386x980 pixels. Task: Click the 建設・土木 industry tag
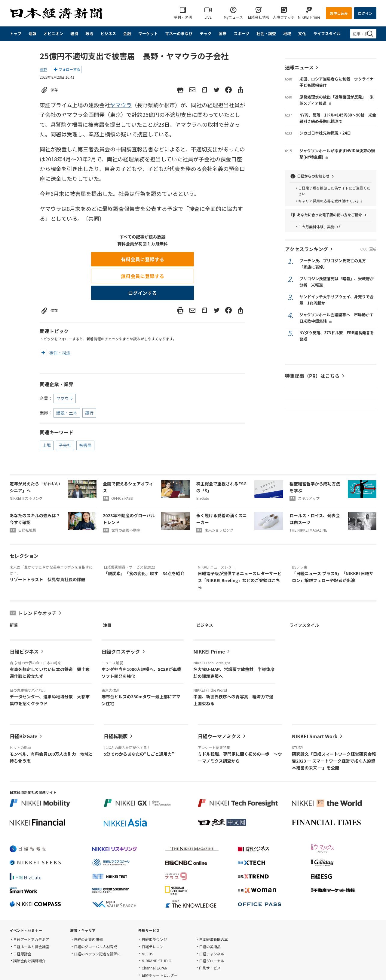pyautogui.click(x=67, y=413)
